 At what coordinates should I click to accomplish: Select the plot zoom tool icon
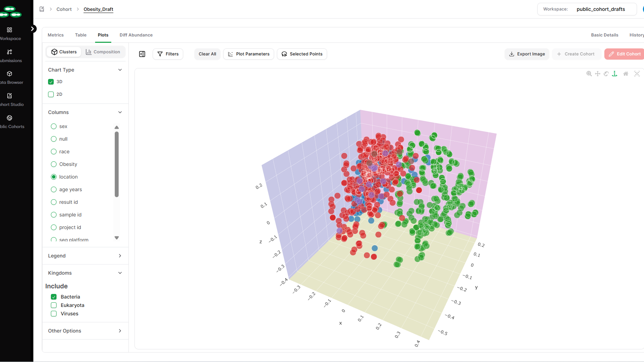[x=589, y=74]
